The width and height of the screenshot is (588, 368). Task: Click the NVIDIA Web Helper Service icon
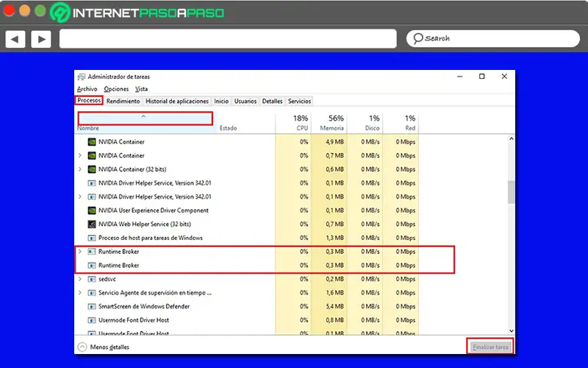[91, 224]
